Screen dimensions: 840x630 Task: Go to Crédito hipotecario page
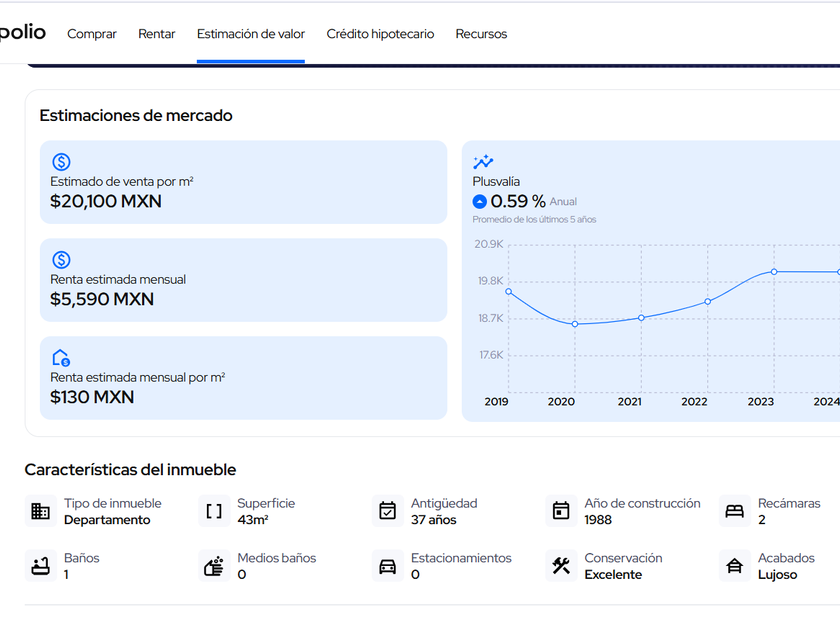click(380, 34)
